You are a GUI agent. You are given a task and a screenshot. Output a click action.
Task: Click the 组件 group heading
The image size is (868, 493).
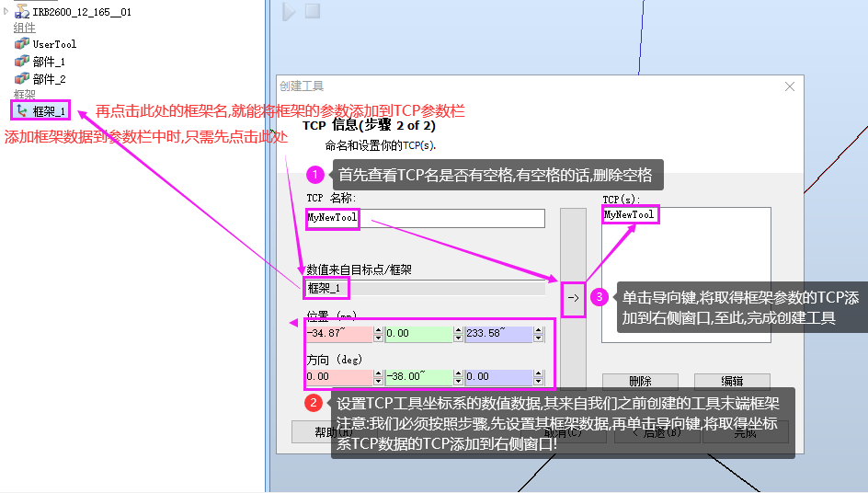pyautogui.click(x=24, y=28)
